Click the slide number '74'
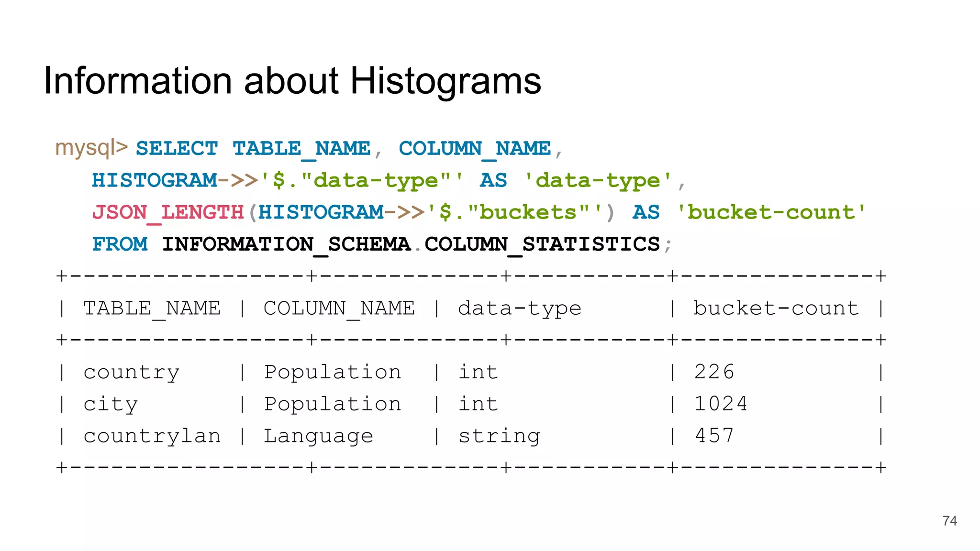980x551 pixels. tap(950, 521)
